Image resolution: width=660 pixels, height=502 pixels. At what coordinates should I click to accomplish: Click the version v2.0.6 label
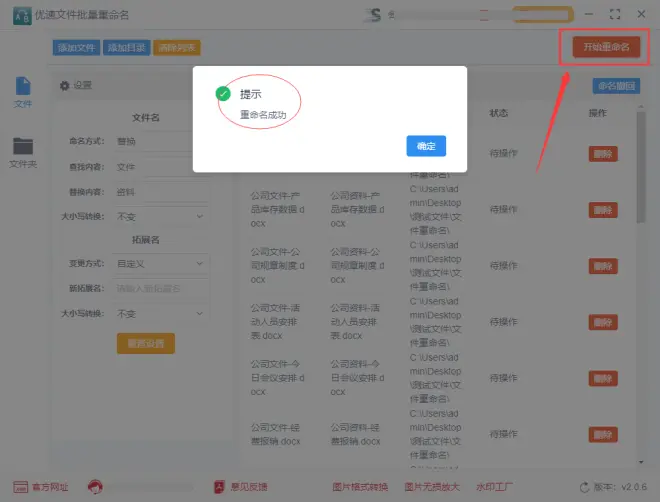620,487
